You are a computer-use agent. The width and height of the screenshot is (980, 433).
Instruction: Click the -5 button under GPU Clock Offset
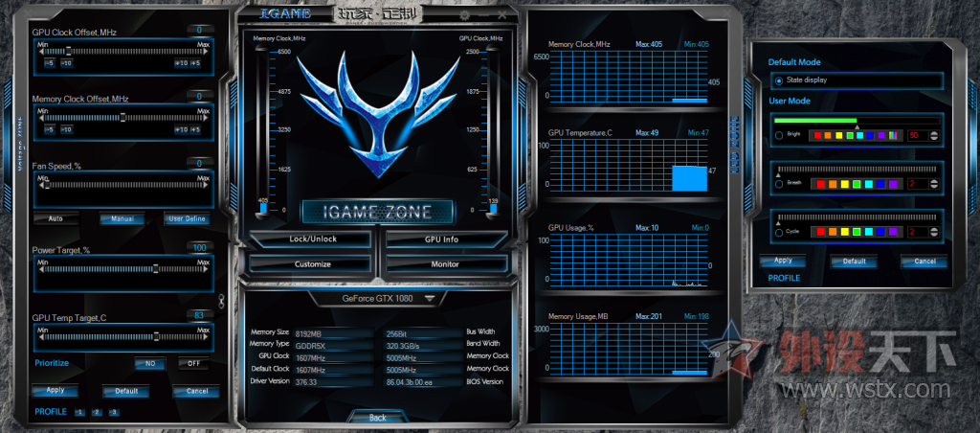pyautogui.click(x=50, y=63)
